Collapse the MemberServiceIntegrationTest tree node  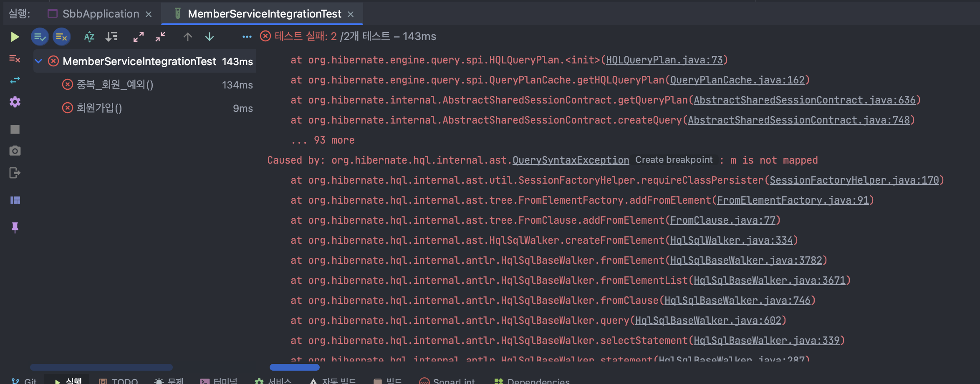coord(38,61)
